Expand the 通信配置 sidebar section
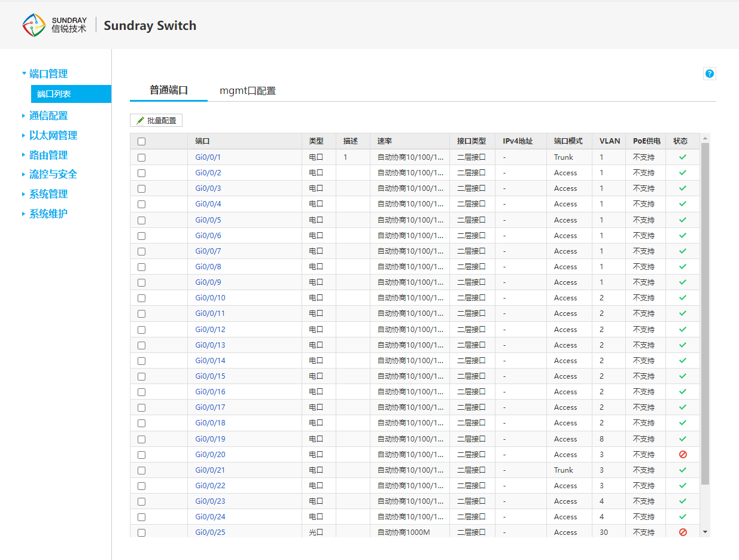Image resolution: width=739 pixels, height=560 pixels. pyautogui.click(x=48, y=116)
